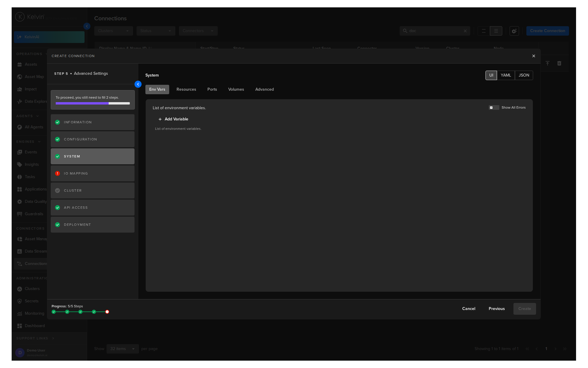Collapse the main sidebar with the arrow
Image resolution: width=588 pixels, height=368 pixels.
click(x=87, y=26)
